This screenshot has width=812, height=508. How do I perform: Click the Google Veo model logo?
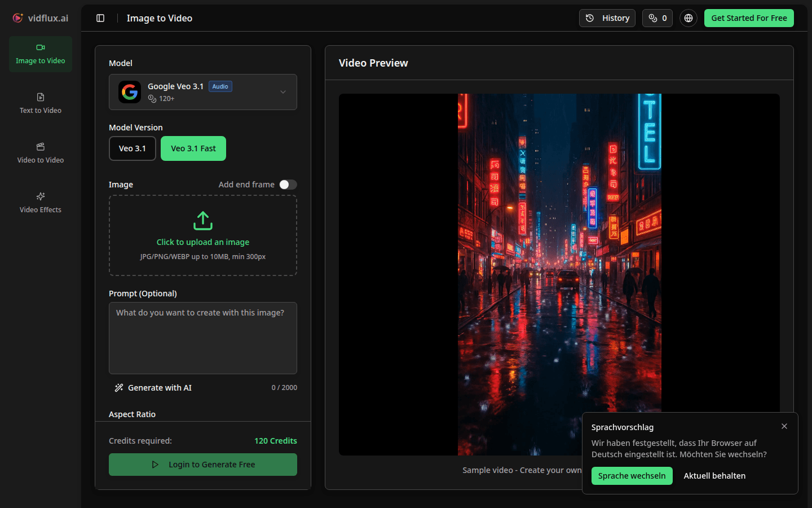130,92
